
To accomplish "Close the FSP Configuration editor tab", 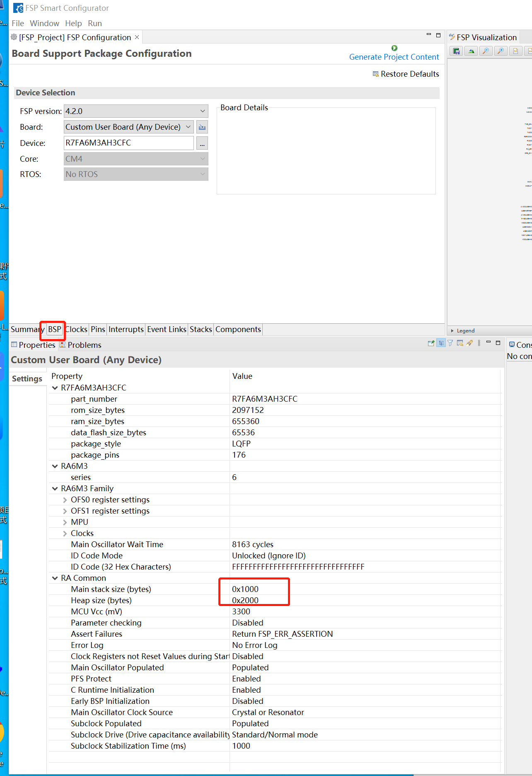I will (x=137, y=37).
